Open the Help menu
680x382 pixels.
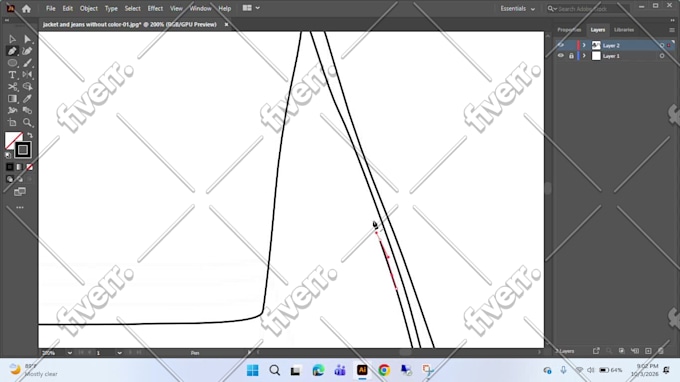(x=225, y=9)
